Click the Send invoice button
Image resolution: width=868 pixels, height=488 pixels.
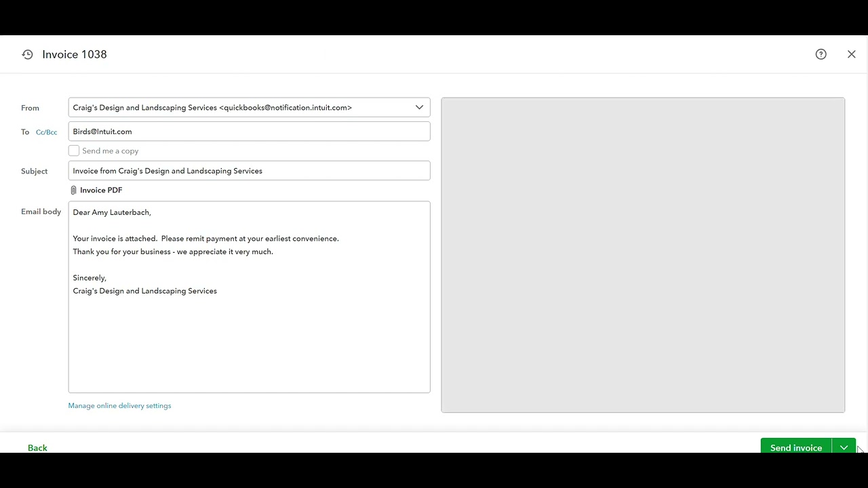(x=796, y=447)
